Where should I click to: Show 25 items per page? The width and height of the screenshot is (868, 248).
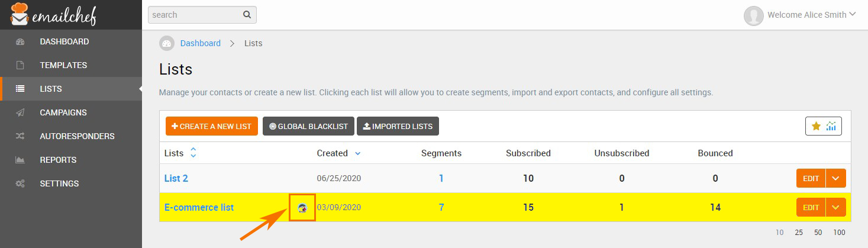coord(799,233)
